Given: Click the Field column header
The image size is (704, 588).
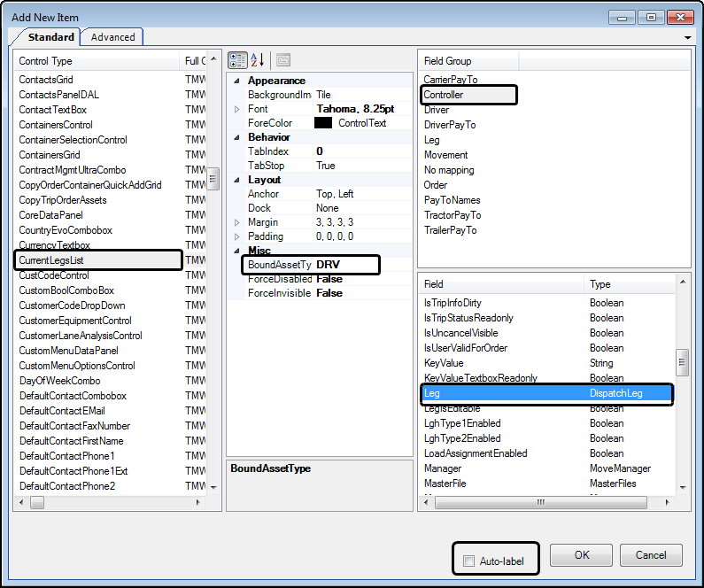Looking at the screenshot, I should [501, 284].
